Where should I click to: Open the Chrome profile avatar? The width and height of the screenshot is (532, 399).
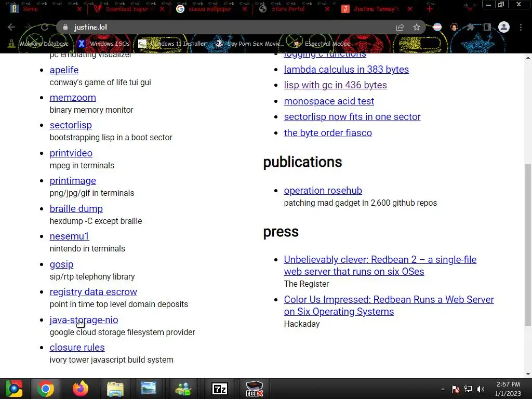pos(504,27)
